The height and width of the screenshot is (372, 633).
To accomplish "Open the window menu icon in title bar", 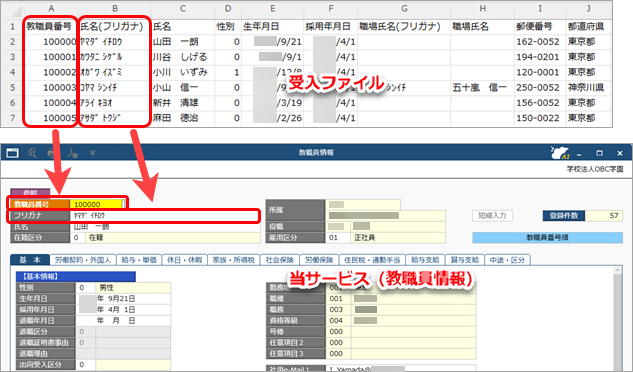I will pyautogui.click(x=13, y=153).
